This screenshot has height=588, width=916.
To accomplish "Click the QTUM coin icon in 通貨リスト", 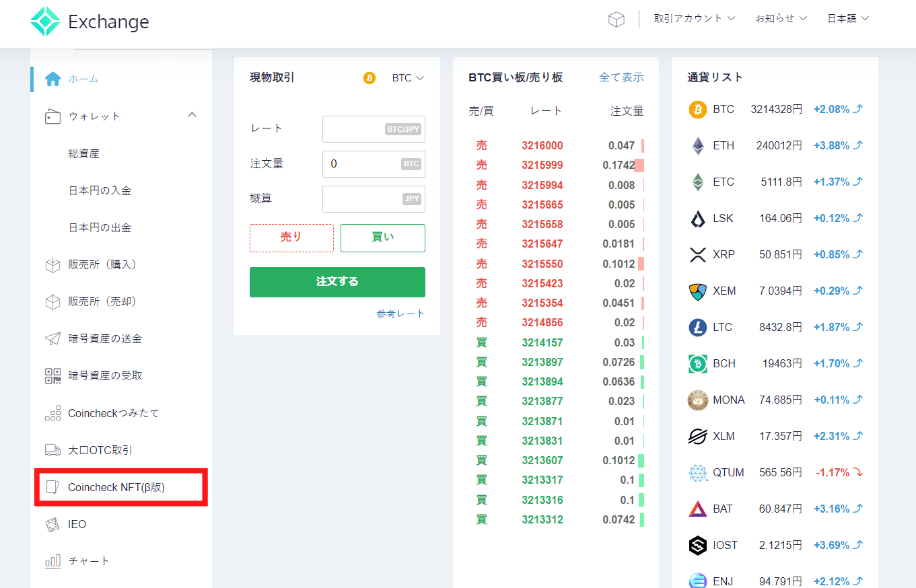I will coord(698,472).
